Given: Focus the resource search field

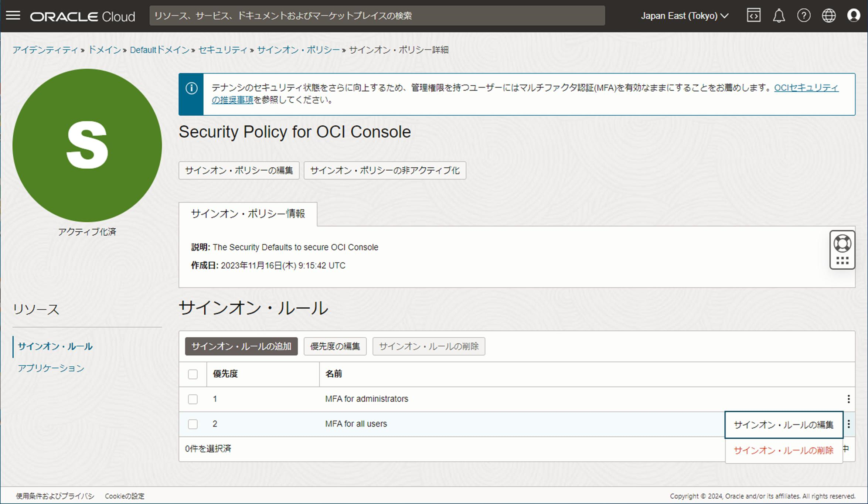Looking at the screenshot, I should [377, 16].
